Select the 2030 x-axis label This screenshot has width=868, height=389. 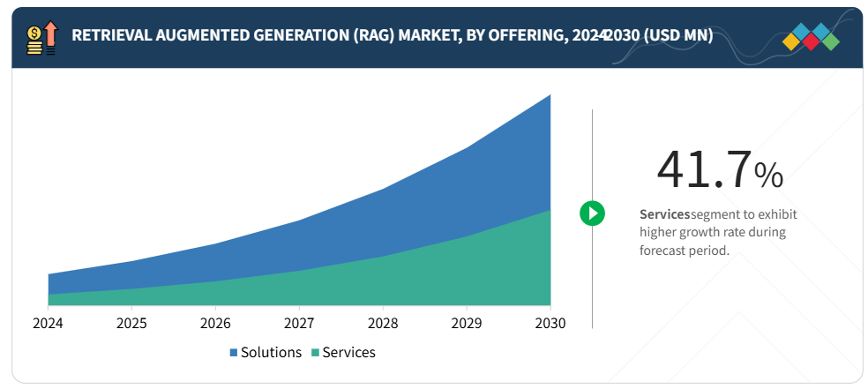click(550, 323)
